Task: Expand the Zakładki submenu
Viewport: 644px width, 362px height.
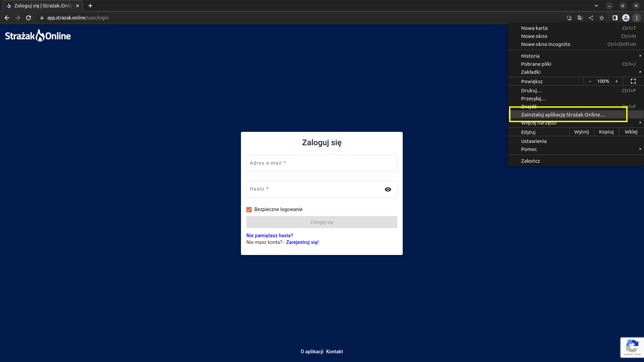Action: coord(576,72)
